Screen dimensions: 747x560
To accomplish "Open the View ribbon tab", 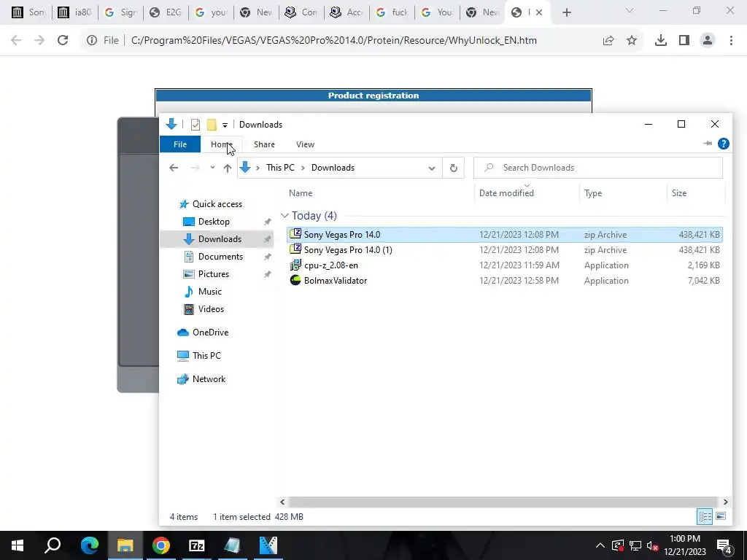I will click(305, 144).
